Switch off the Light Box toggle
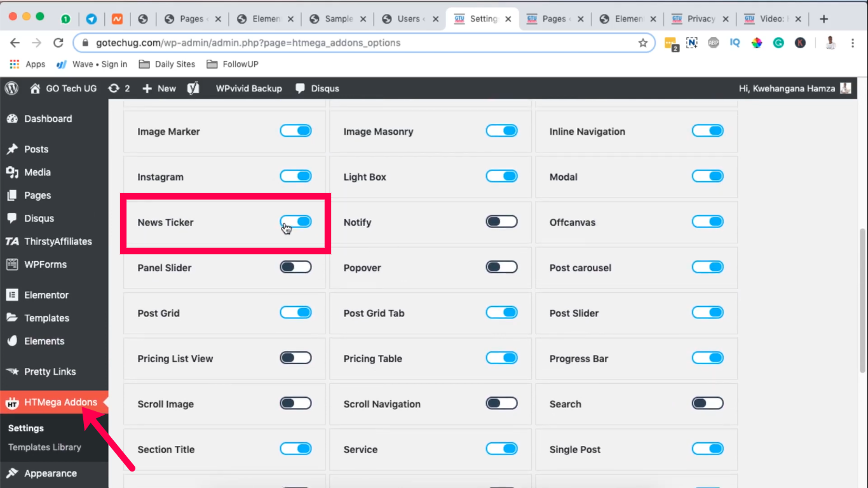 point(501,176)
